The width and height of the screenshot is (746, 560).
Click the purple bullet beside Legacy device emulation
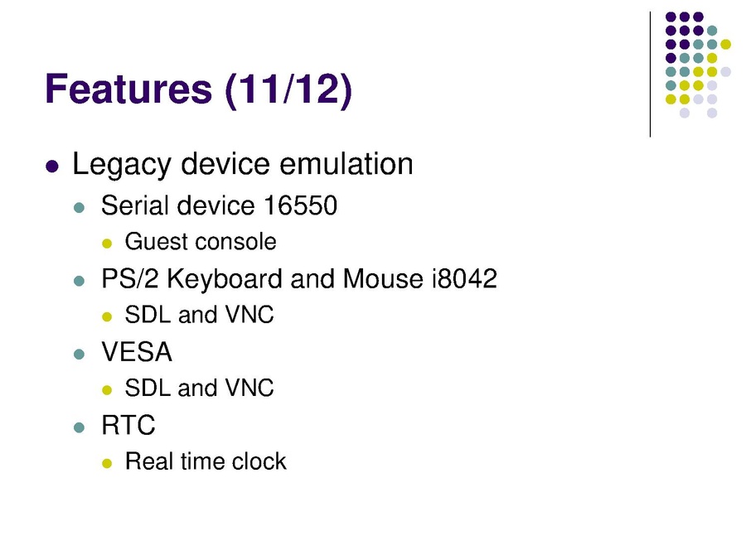[x=53, y=166]
